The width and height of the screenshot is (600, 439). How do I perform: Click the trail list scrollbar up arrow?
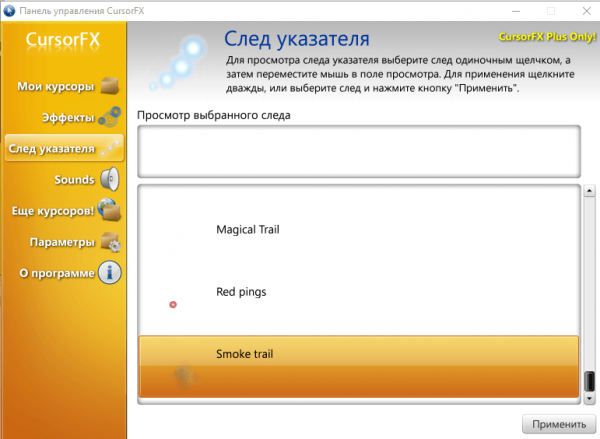[589, 190]
